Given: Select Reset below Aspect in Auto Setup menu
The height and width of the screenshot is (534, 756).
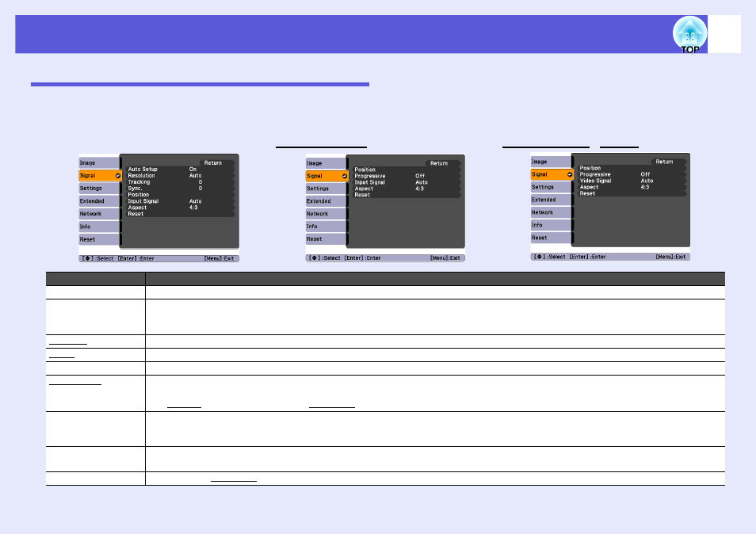Looking at the screenshot, I should point(136,213).
